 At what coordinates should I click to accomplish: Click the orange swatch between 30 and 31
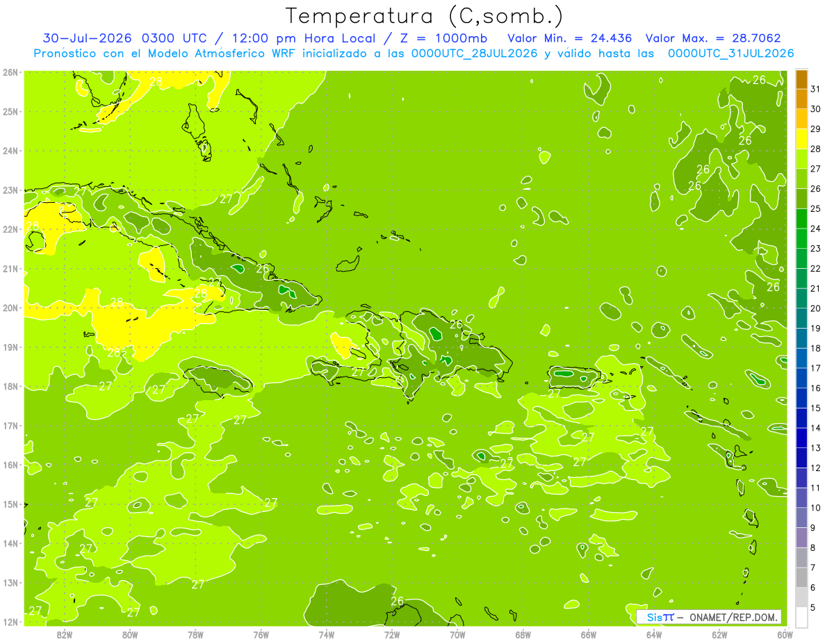coord(801,99)
